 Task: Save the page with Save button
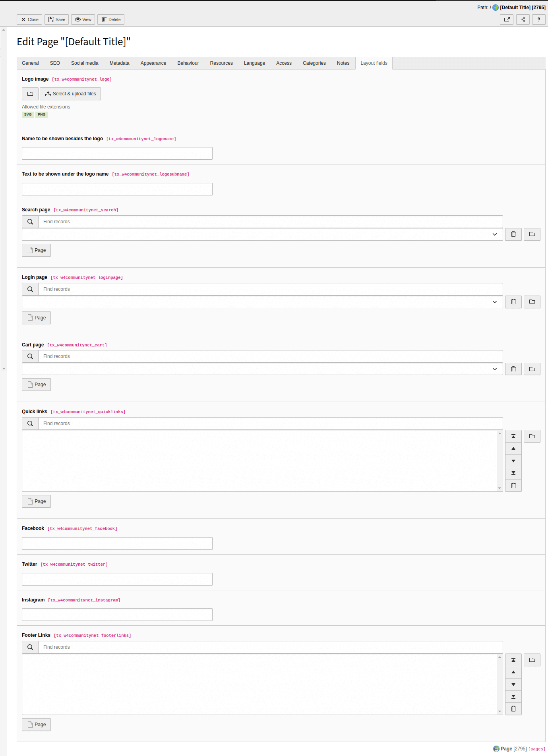click(57, 19)
